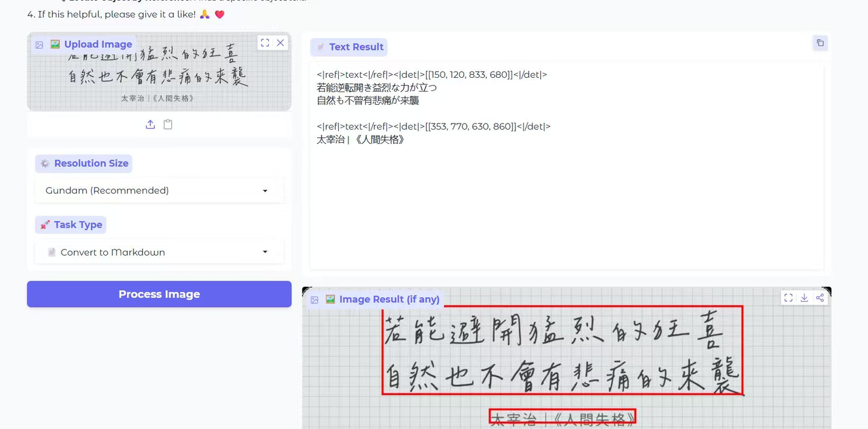
Task: Open the Task Type dropdown showing Convert to Markdown
Action: [x=159, y=252]
